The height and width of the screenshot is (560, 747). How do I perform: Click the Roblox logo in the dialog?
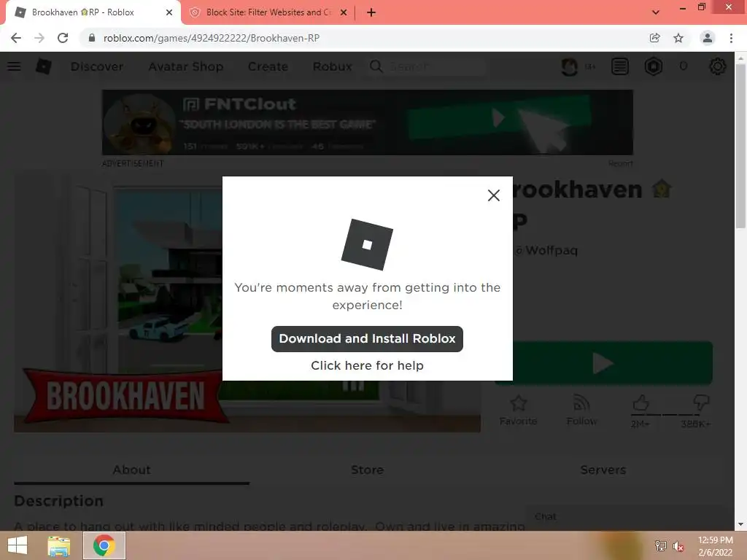367,244
